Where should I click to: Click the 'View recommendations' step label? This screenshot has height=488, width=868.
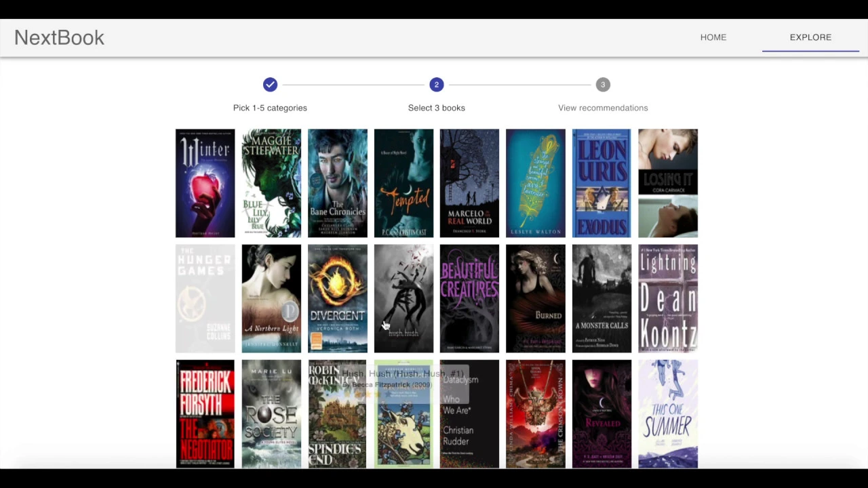click(603, 108)
